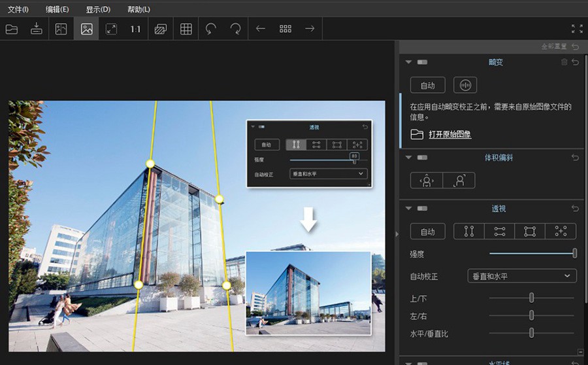Screen dimensions: 588x365
Task: Collapse the 畸变 section
Action: click(x=408, y=62)
